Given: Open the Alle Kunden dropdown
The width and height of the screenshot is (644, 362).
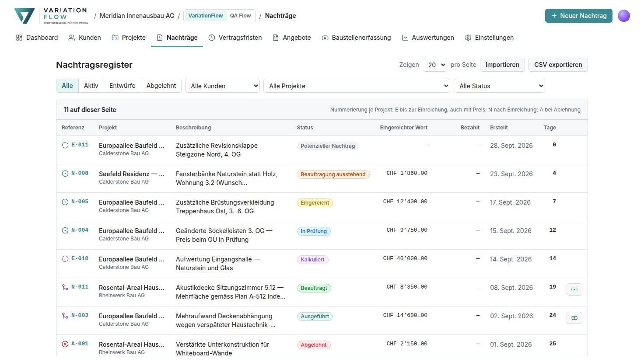Looking at the screenshot, I should coord(223,86).
